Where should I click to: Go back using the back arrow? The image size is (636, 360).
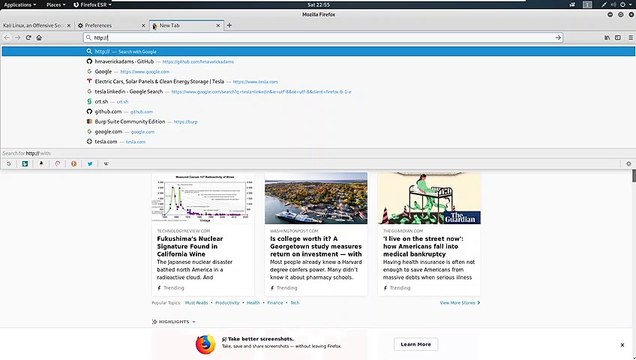[7, 38]
